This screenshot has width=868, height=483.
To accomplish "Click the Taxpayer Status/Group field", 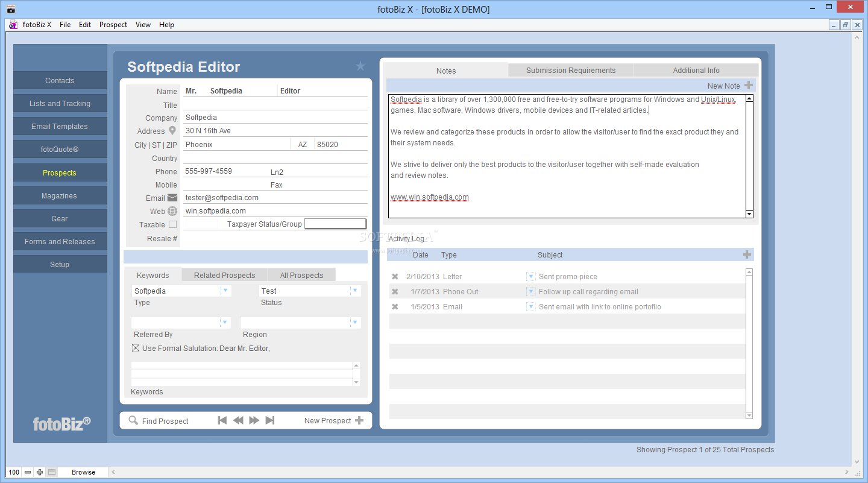I will [335, 224].
